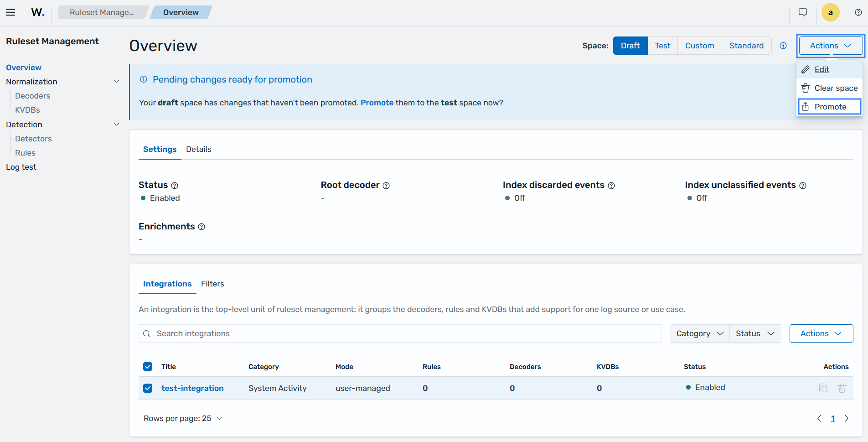Open the user avatar 'a' menu
The image size is (868, 442).
tap(831, 12)
